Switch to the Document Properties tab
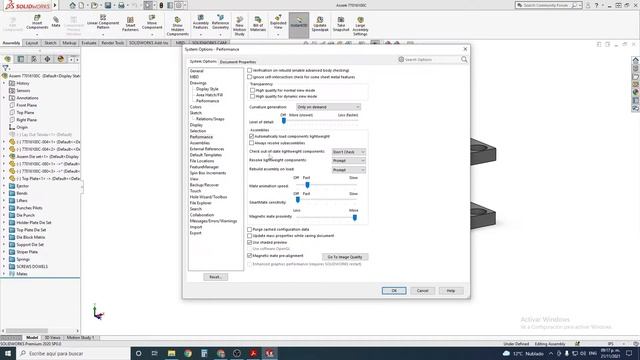 tap(238, 62)
